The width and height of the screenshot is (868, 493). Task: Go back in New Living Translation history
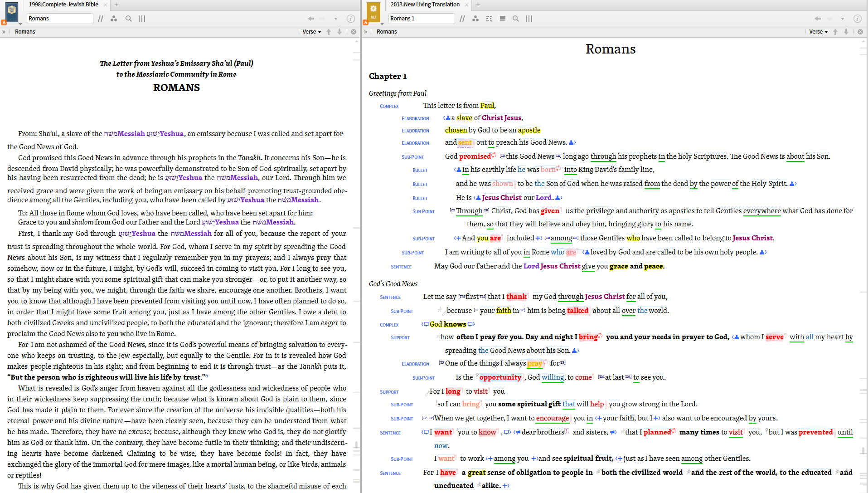(x=818, y=19)
